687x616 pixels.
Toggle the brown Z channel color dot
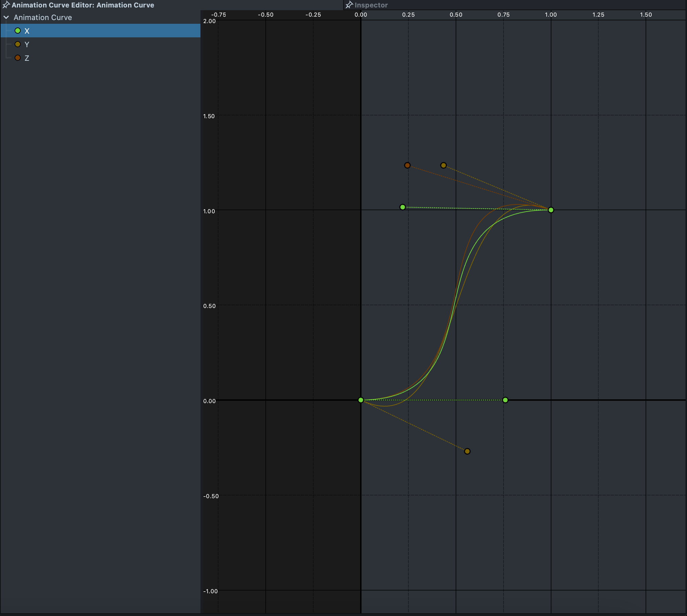[18, 58]
